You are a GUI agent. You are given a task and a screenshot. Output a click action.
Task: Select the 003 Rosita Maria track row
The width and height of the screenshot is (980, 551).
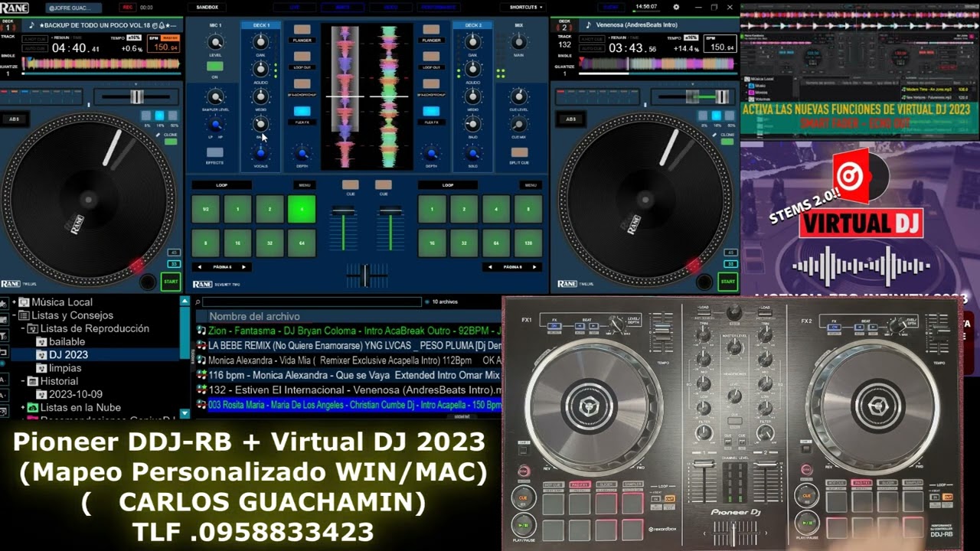pyautogui.click(x=348, y=404)
